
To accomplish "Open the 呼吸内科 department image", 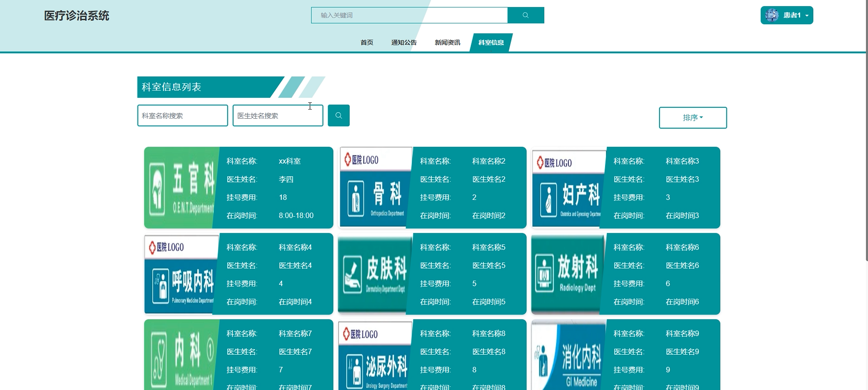I will [x=181, y=274].
